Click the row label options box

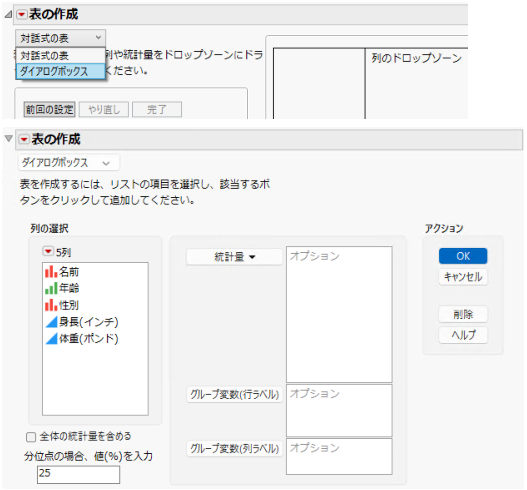pos(339,410)
